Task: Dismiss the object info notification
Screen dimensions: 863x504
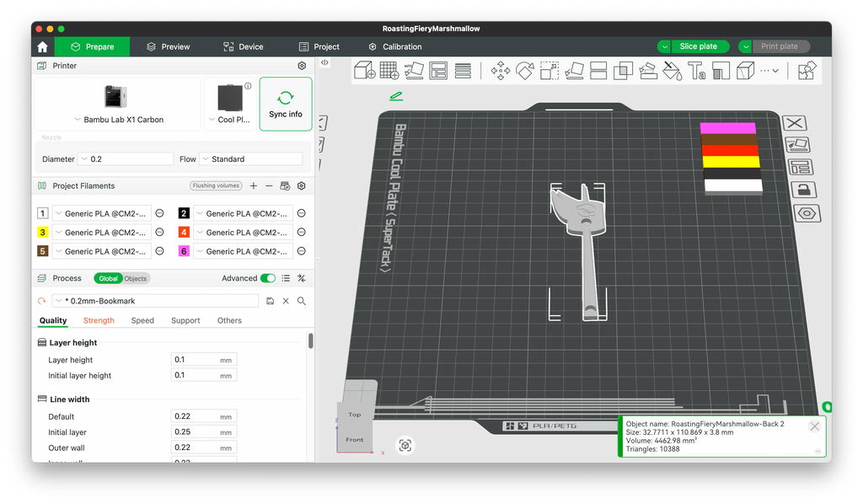Action: tap(815, 426)
